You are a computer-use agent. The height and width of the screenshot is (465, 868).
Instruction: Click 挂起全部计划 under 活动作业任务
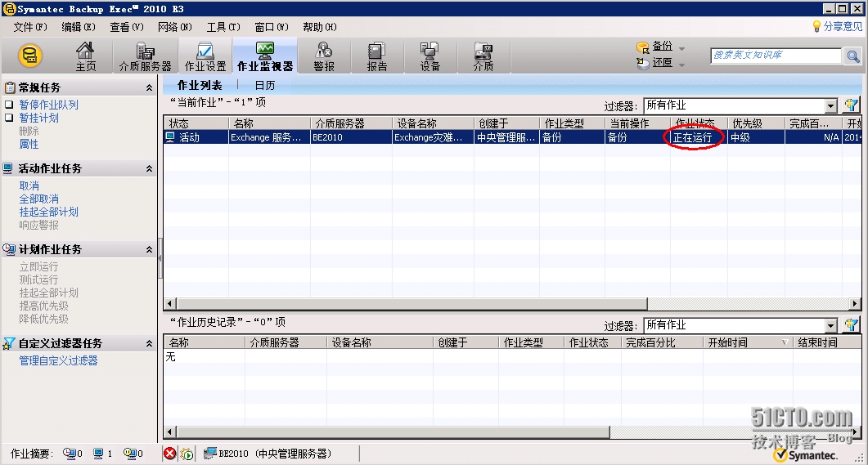pos(49,212)
